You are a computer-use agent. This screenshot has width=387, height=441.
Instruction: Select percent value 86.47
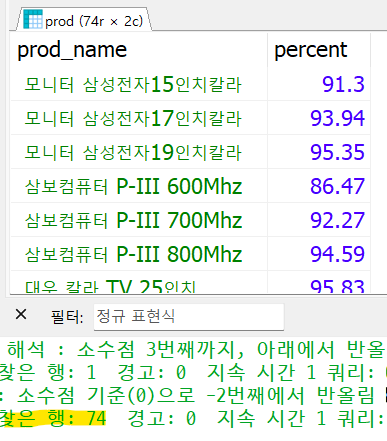(319, 186)
